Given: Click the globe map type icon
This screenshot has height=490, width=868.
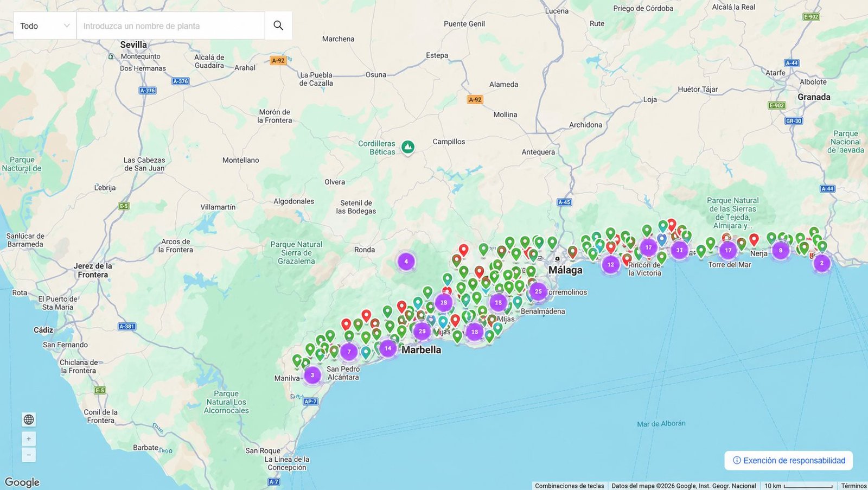Looking at the screenshot, I should pyautogui.click(x=29, y=419).
